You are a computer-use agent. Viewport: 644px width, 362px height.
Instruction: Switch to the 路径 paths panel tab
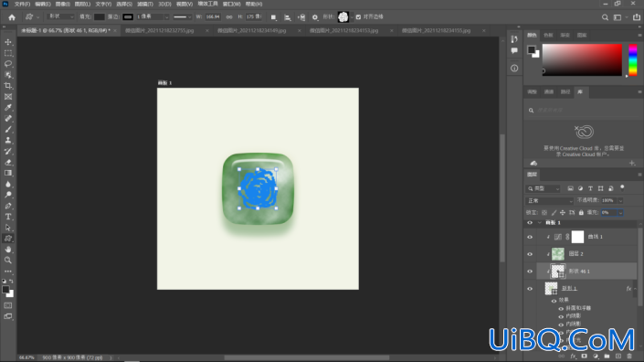point(565,92)
